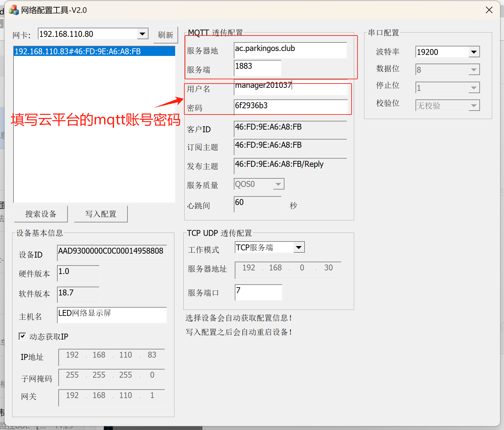Viewport: 504px width, 430px height.
Task: Click the 写入配置 button
Action: pyautogui.click(x=101, y=214)
